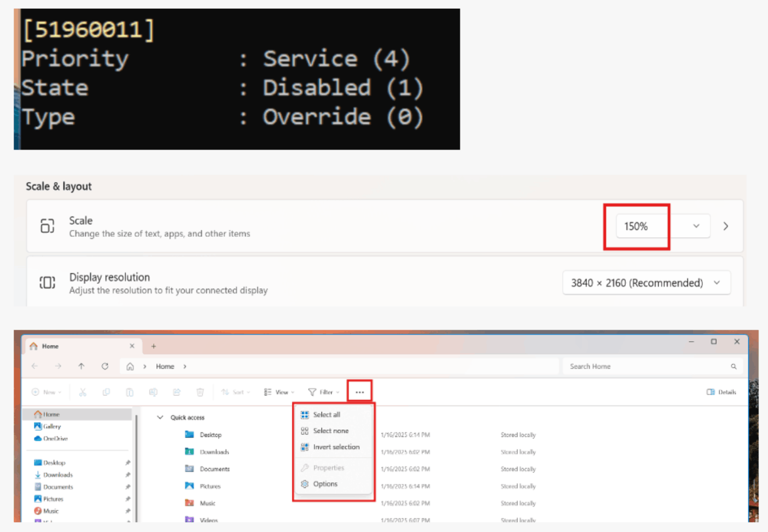The width and height of the screenshot is (768, 532).
Task: Open the 3840 × 2160 resolution dropdown
Action: [646, 283]
